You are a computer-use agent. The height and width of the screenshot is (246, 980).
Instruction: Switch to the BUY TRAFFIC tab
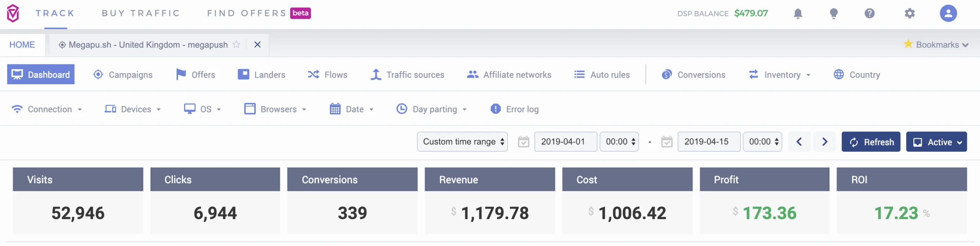click(x=141, y=13)
